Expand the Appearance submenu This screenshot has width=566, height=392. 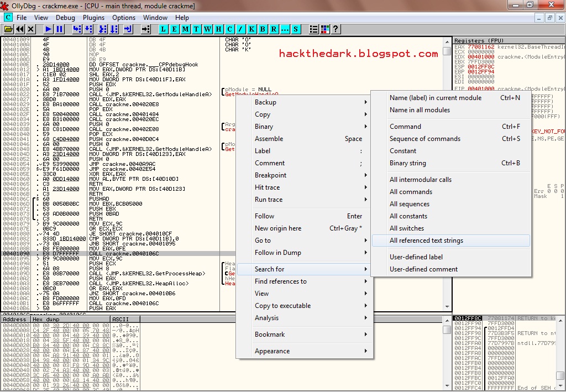pos(305,351)
